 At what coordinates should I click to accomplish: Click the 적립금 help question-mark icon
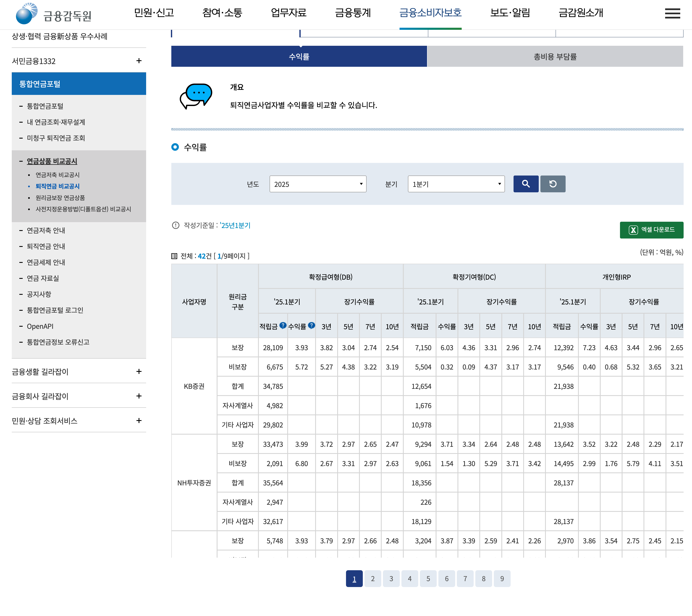283,325
